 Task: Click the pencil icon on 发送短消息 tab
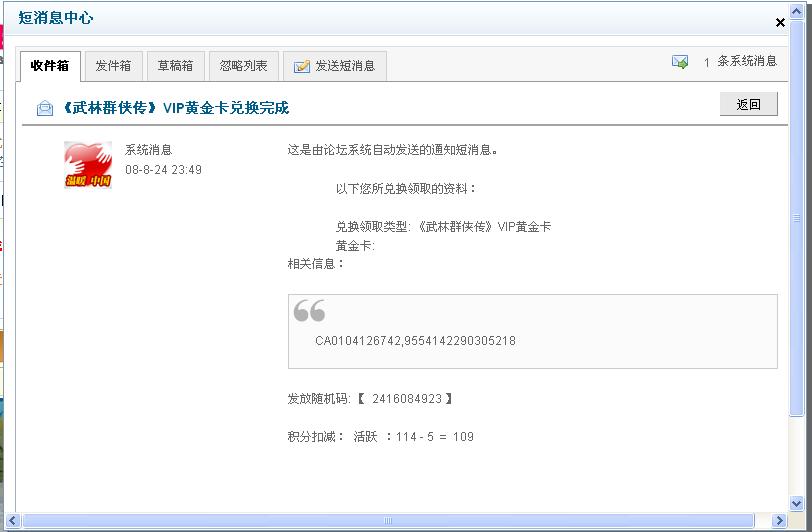tap(301, 66)
